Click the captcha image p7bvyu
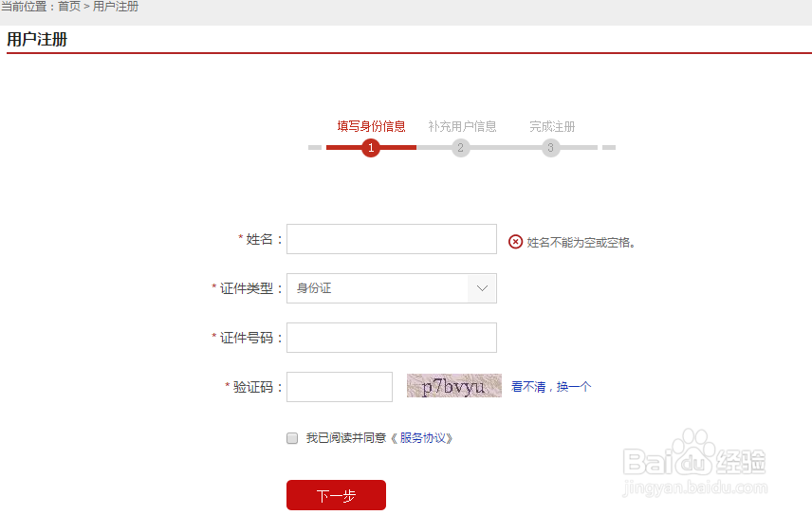The image size is (812, 515). [454, 386]
